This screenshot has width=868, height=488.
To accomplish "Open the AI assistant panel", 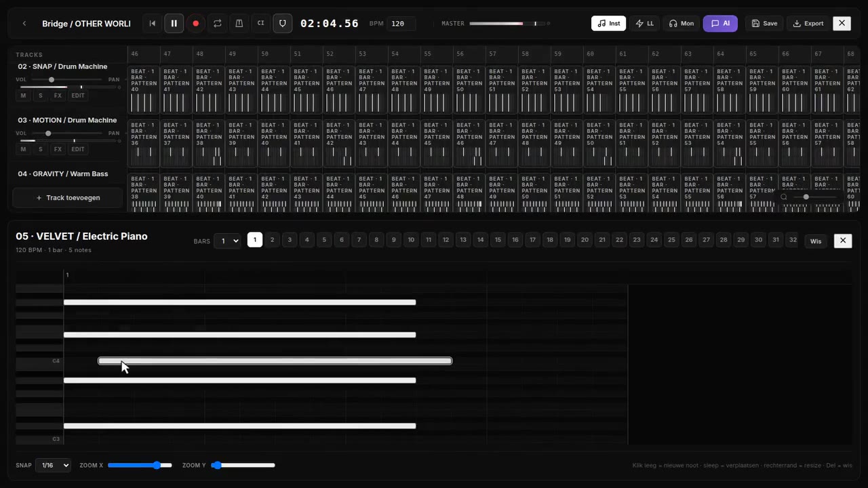I will point(720,24).
